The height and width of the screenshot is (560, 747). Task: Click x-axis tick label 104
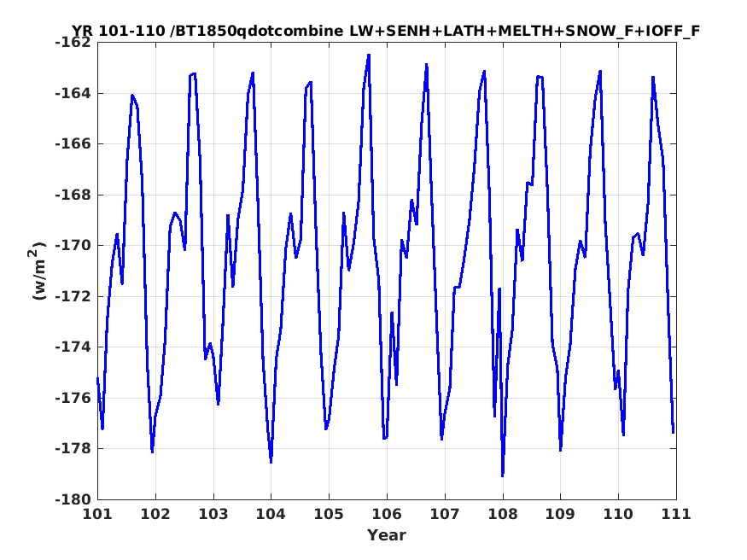pos(271,514)
